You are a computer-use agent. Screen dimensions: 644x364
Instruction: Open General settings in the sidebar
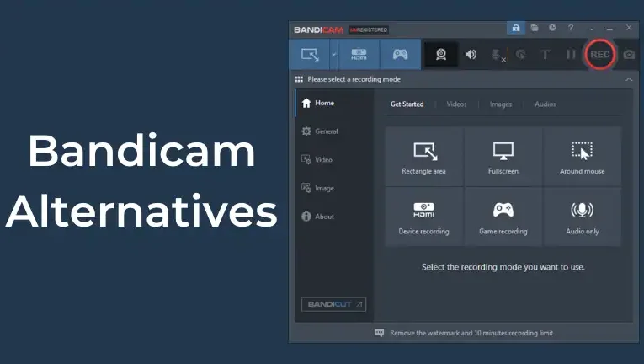(x=326, y=131)
